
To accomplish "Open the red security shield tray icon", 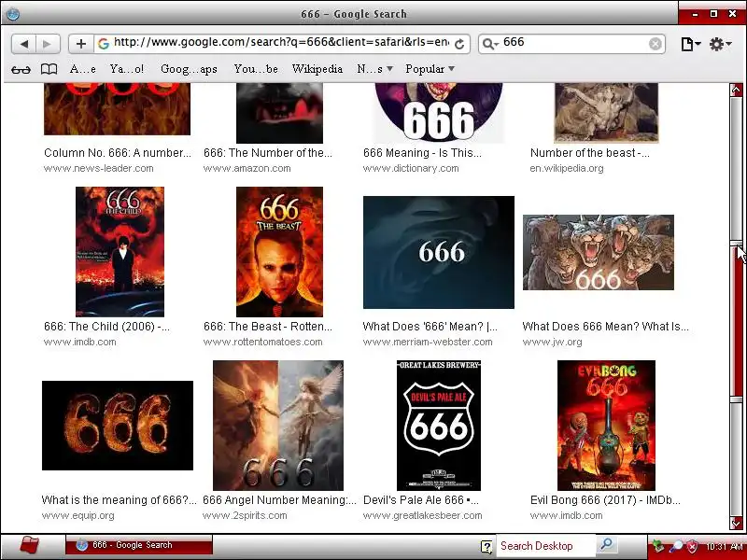I will point(692,546).
